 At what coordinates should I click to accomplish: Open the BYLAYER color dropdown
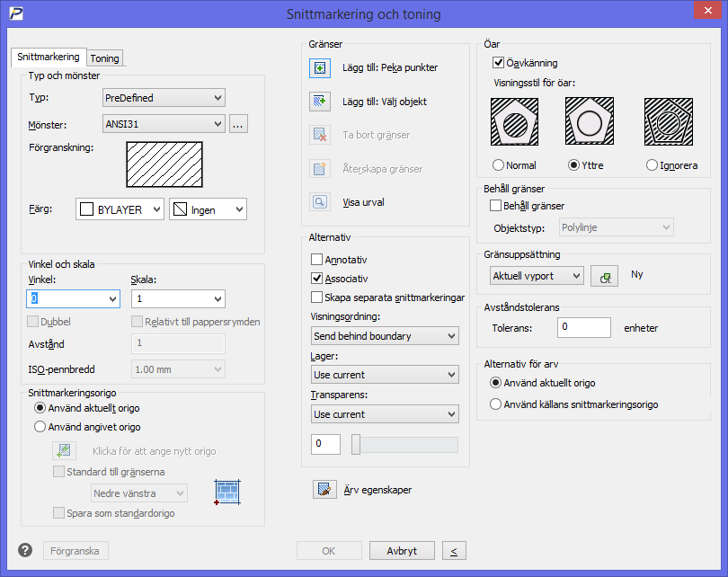[x=120, y=209]
